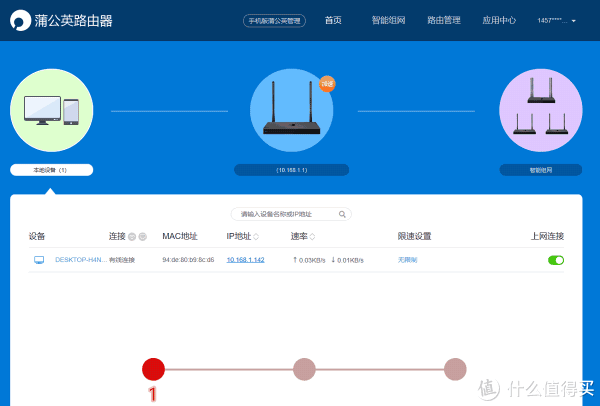Click the orange badge on the router circle
This screenshot has width=600, height=406.
327,84
